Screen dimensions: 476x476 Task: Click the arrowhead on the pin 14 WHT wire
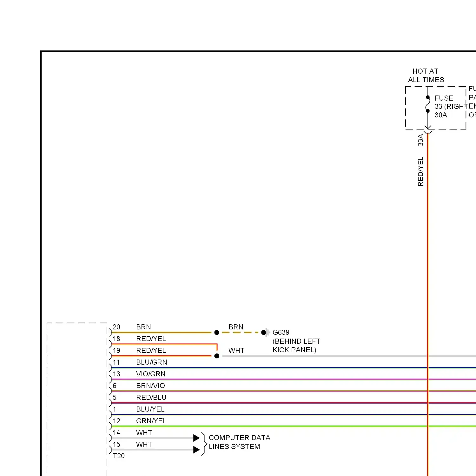(196, 438)
